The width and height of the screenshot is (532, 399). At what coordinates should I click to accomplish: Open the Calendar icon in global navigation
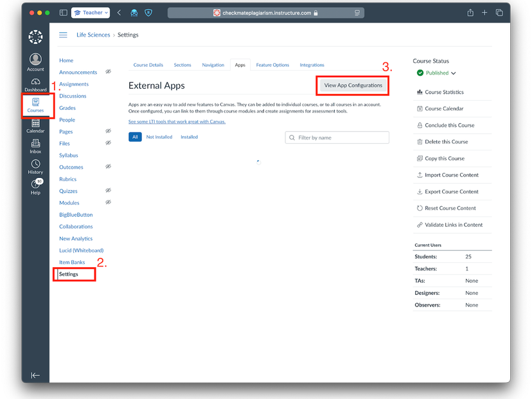[35, 122]
